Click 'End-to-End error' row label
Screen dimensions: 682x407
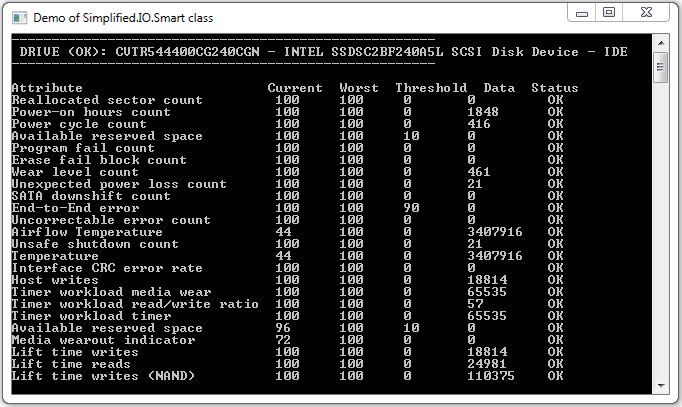(75, 208)
